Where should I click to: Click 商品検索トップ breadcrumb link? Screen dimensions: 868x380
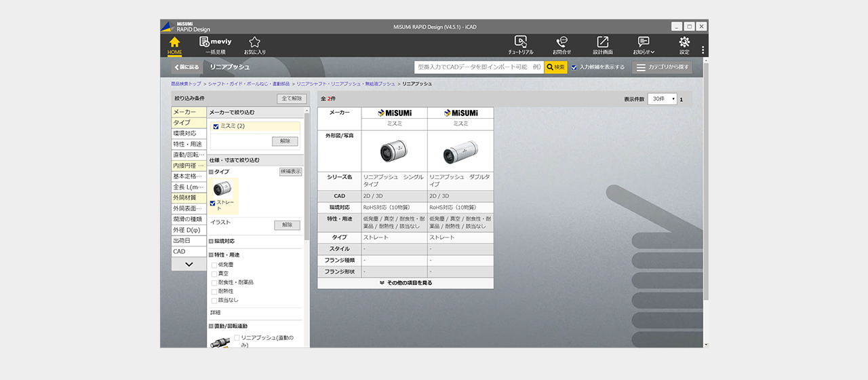(x=186, y=83)
